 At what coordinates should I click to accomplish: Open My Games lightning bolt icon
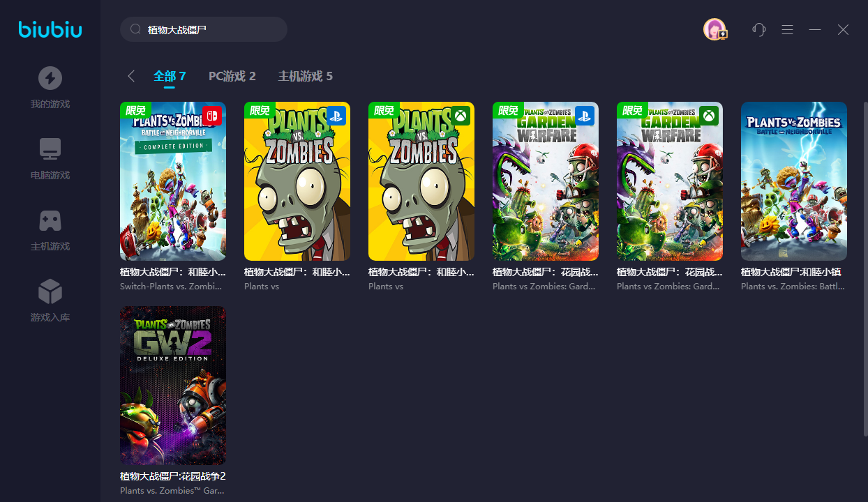coord(50,78)
